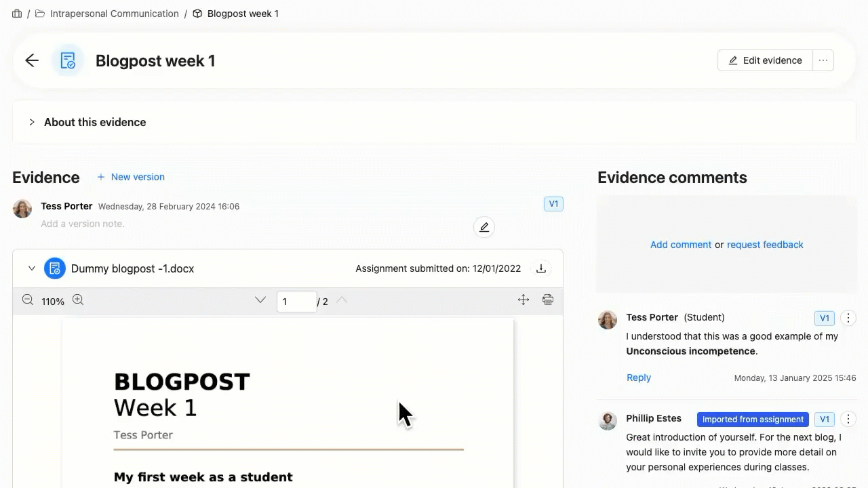Click My first week as a student heading
This screenshot has width=868, height=488.
(203, 477)
